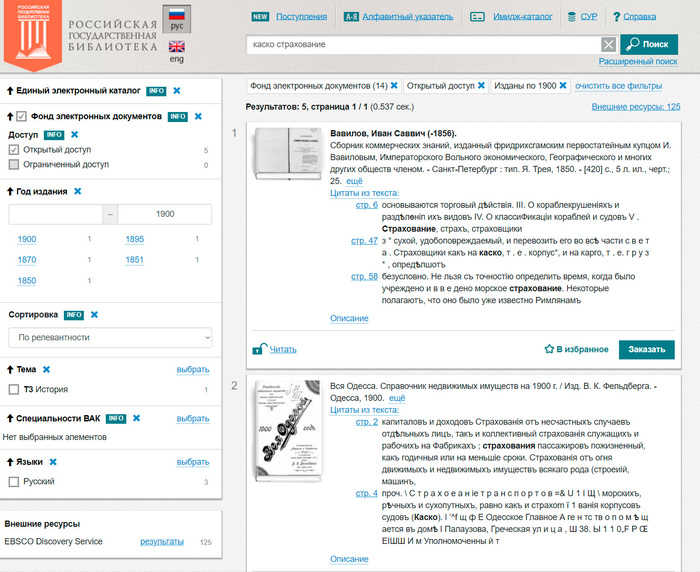Click year-to field showing 1900

(x=165, y=214)
